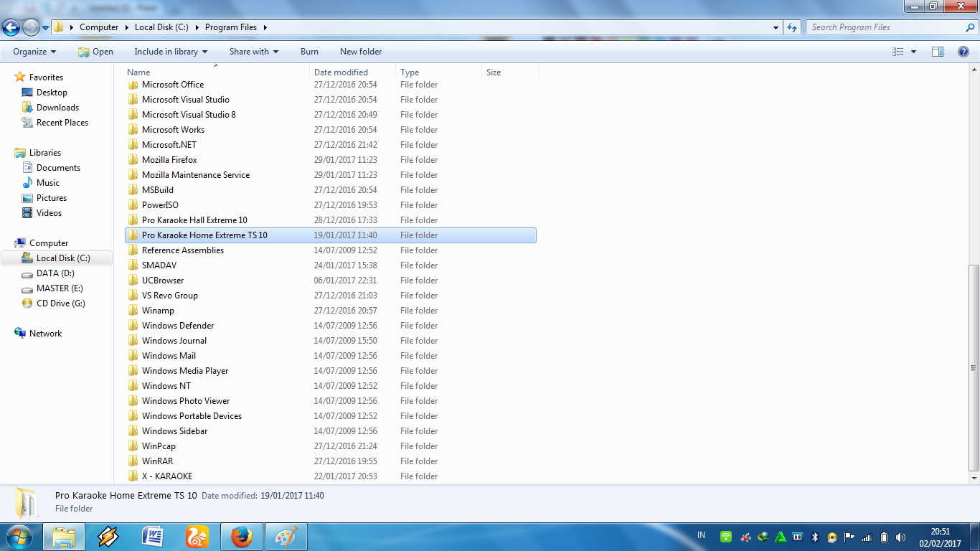Select Downloads under Favorites
Screen dimensions: 980x551
pos(57,108)
